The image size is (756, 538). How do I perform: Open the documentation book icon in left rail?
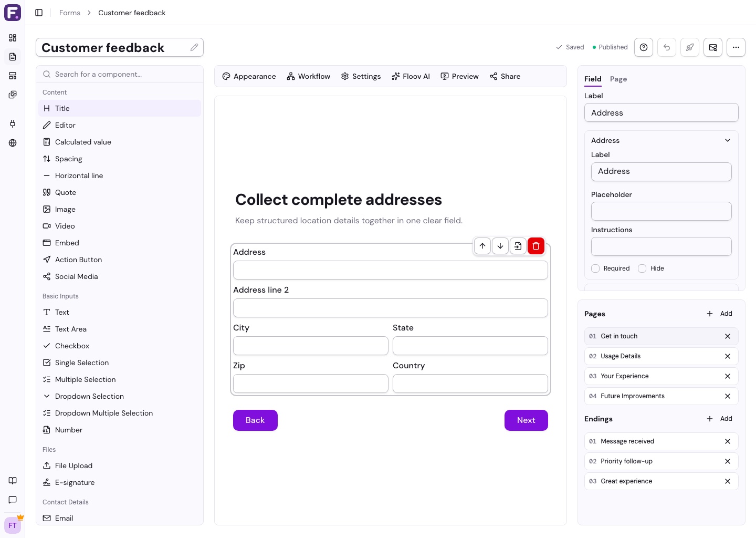point(13,481)
